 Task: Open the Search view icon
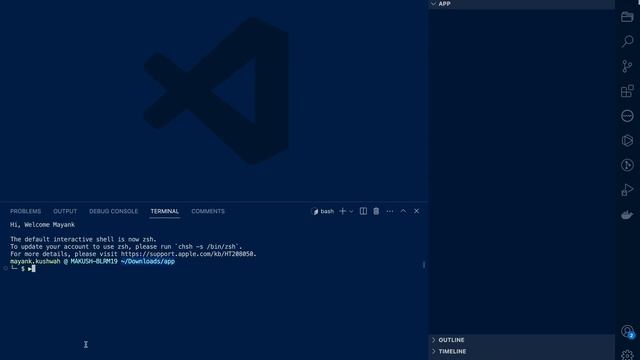[x=627, y=41]
